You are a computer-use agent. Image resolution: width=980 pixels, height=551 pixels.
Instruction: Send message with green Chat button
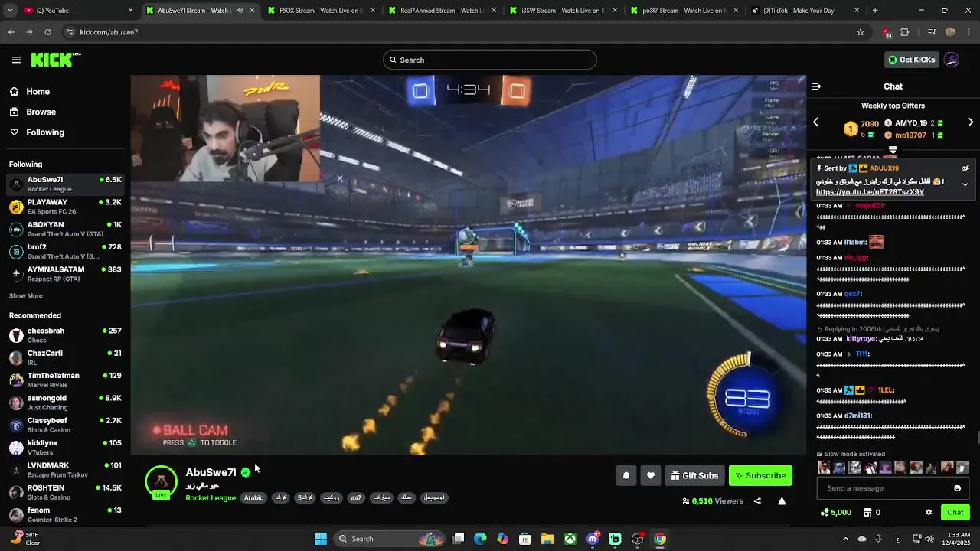(955, 513)
